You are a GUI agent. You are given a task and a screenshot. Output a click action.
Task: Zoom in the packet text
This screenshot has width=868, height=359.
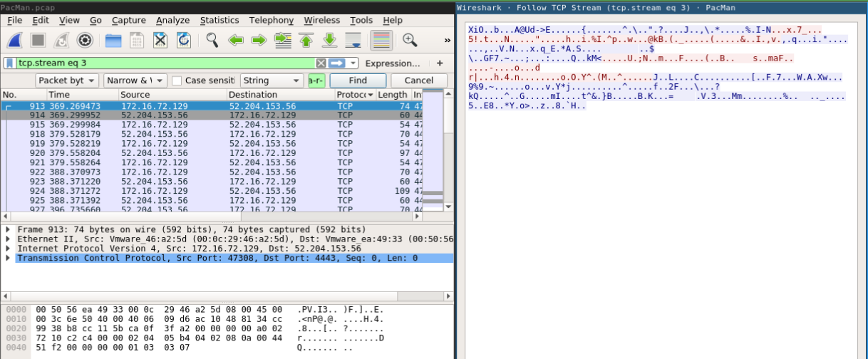click(410, 40)
